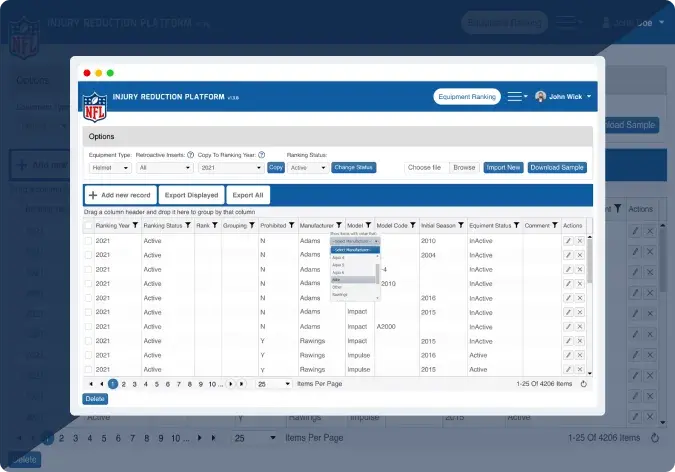Click the NFL shield logo

(x=95, y=103)
